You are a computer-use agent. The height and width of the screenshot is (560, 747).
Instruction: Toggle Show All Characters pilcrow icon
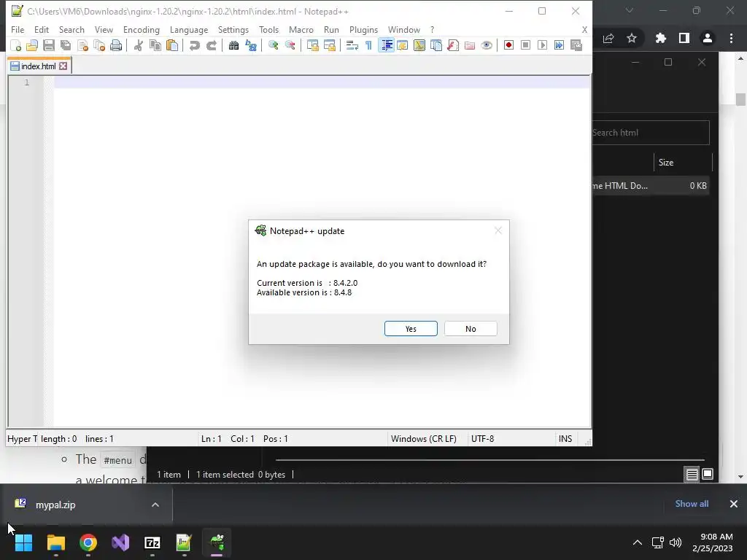coord(368,45)
